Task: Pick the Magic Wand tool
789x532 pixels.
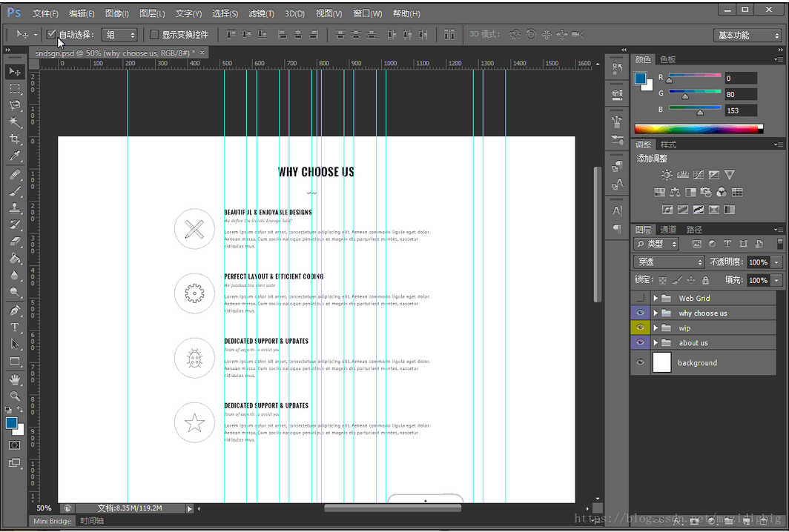Action: click(x=15, y=123)
